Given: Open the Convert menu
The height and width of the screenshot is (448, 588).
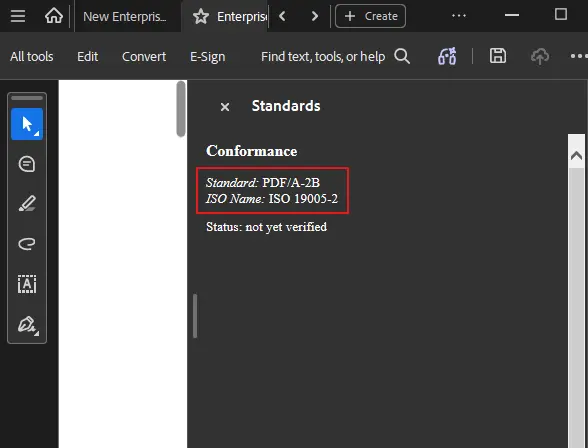Looking at the screenshot, I should point(144,57).
